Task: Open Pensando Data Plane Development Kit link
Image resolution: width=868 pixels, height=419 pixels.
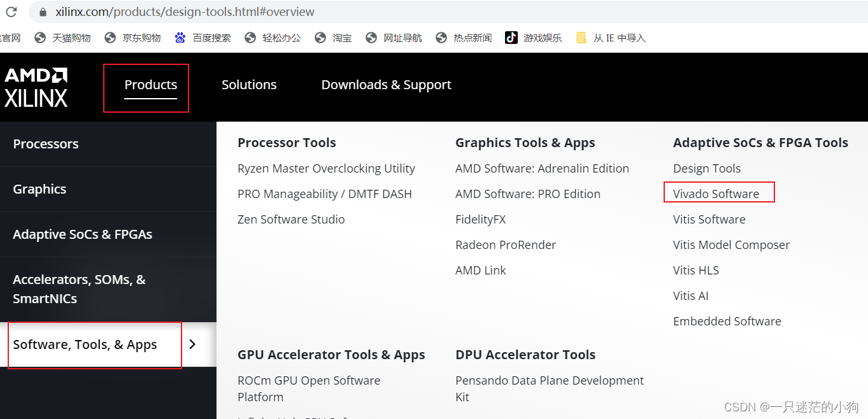Action: point(550,388)
